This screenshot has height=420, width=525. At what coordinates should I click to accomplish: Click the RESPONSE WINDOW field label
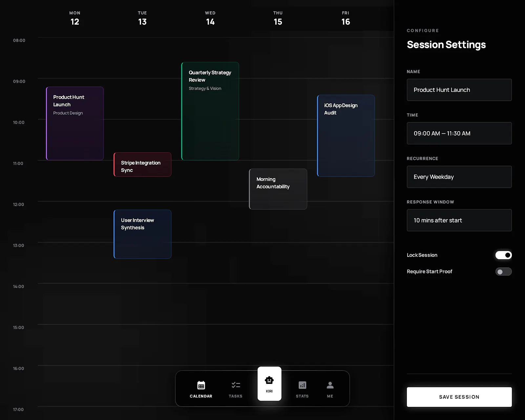pos(430,202)
